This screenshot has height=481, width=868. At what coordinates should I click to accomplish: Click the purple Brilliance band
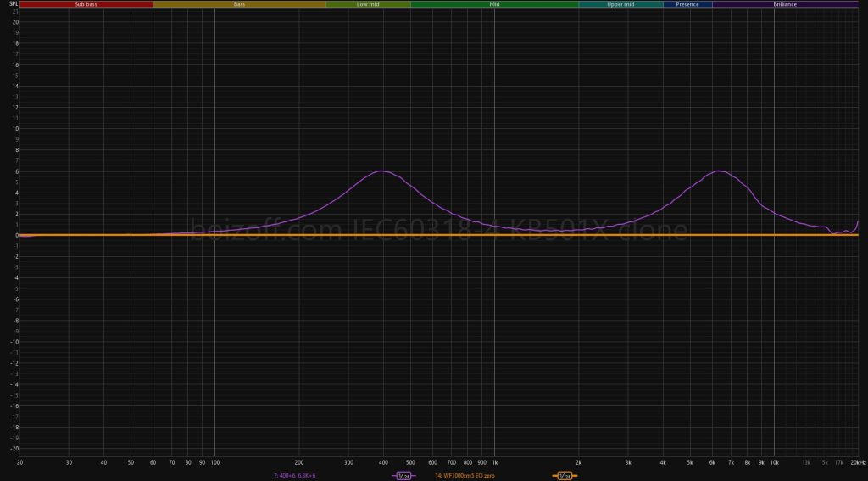tap(785, 4)
